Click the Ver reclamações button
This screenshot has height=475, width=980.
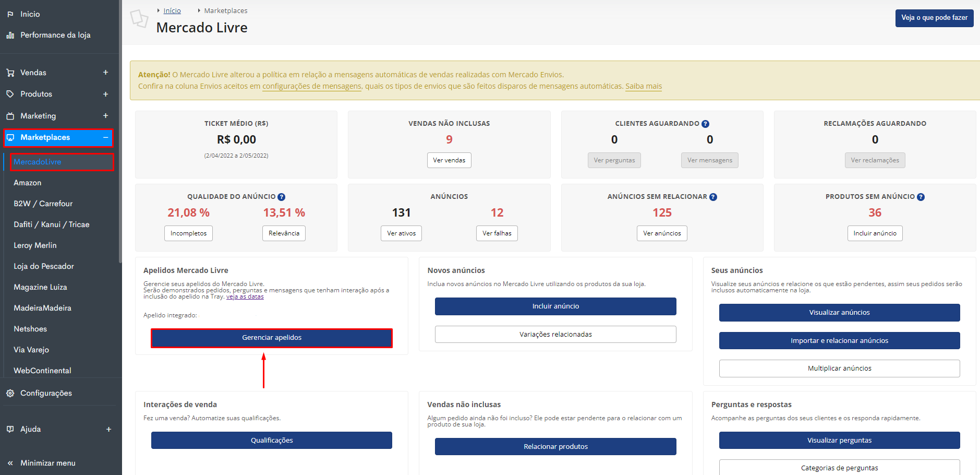[x=875, y=160]
